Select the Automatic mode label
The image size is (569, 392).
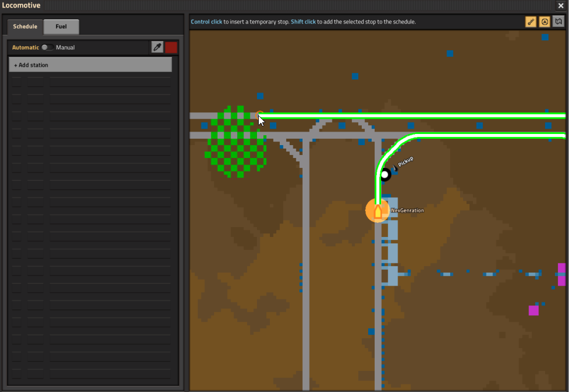26,47
